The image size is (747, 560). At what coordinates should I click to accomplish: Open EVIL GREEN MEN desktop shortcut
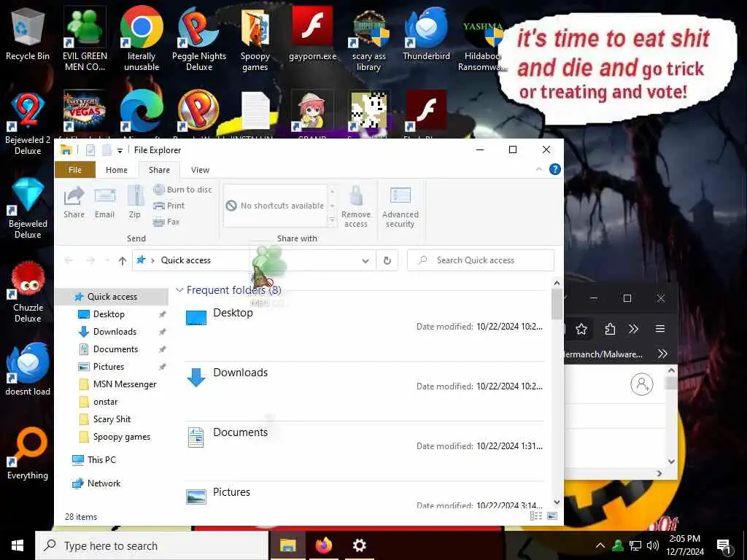pyautogui.click(x=85, y=39)
